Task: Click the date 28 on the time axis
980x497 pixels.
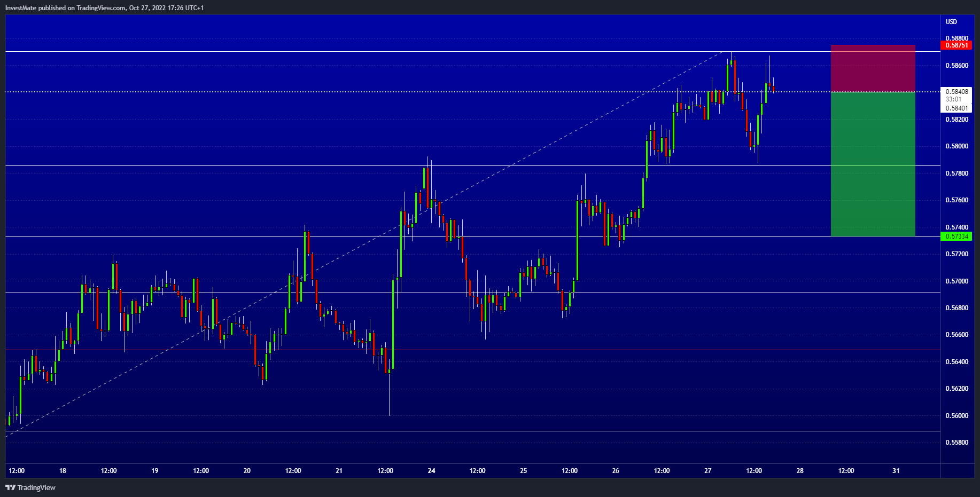Action: coord(800,471)
